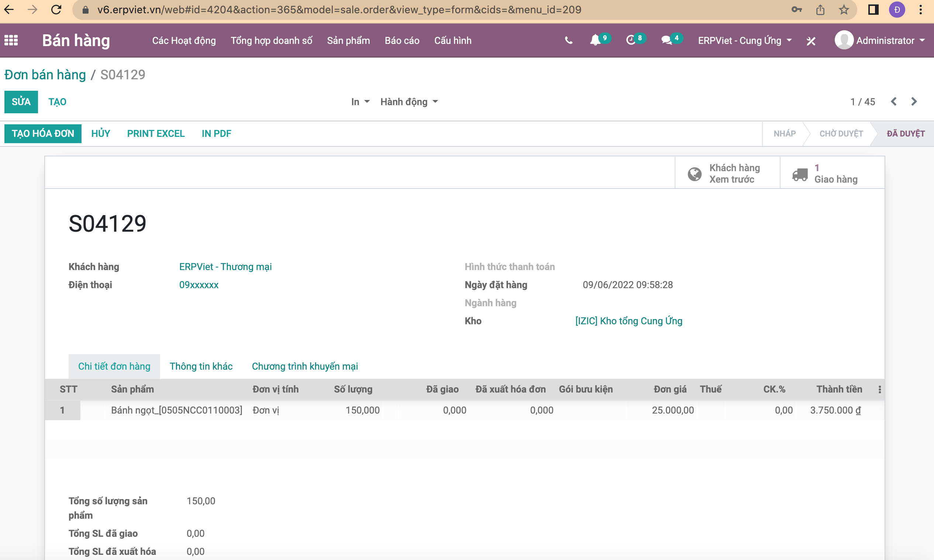
Task: Open Báo cáo menu
Action: [402, 40]
